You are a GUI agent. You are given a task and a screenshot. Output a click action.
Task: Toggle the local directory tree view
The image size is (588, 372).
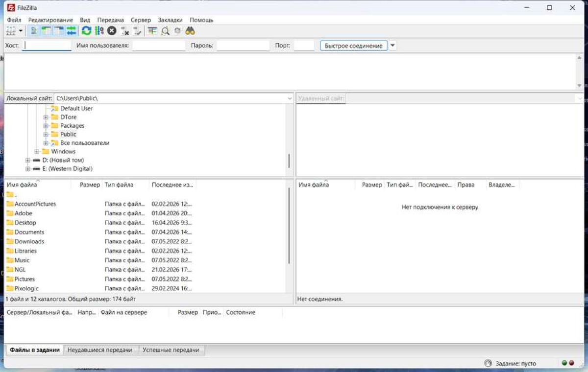pyautogui.click(x=47, y=31)
